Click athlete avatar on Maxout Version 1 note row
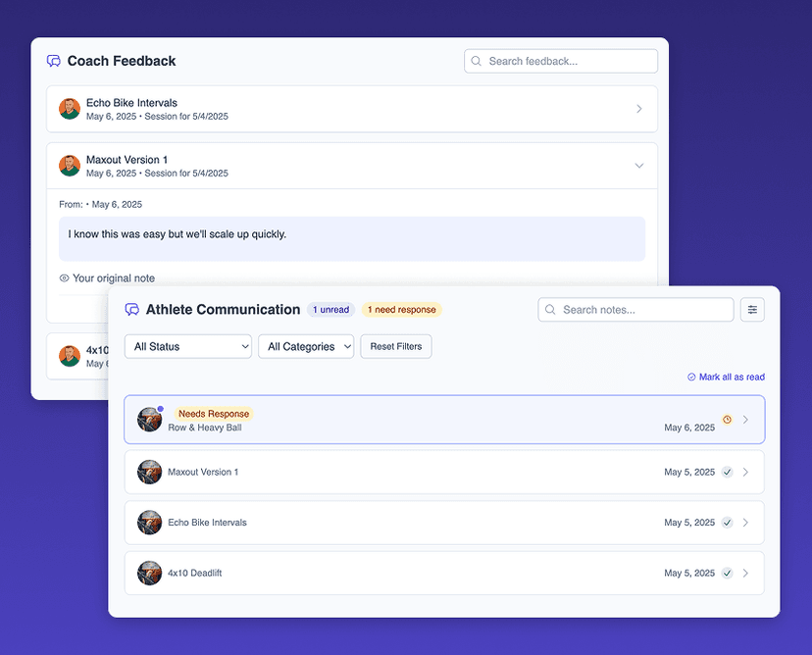The height and width of the screenshot is (655, 812). click(150, 472)
